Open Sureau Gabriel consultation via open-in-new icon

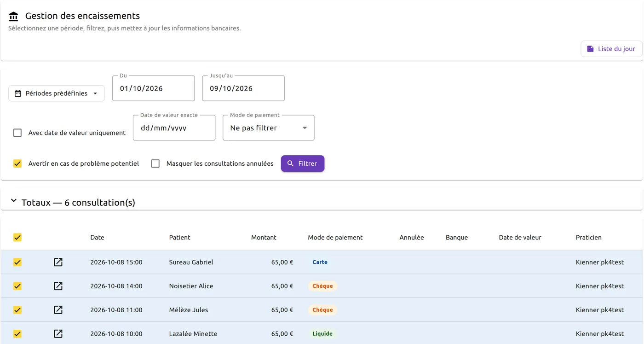click(x=58, y=262)
